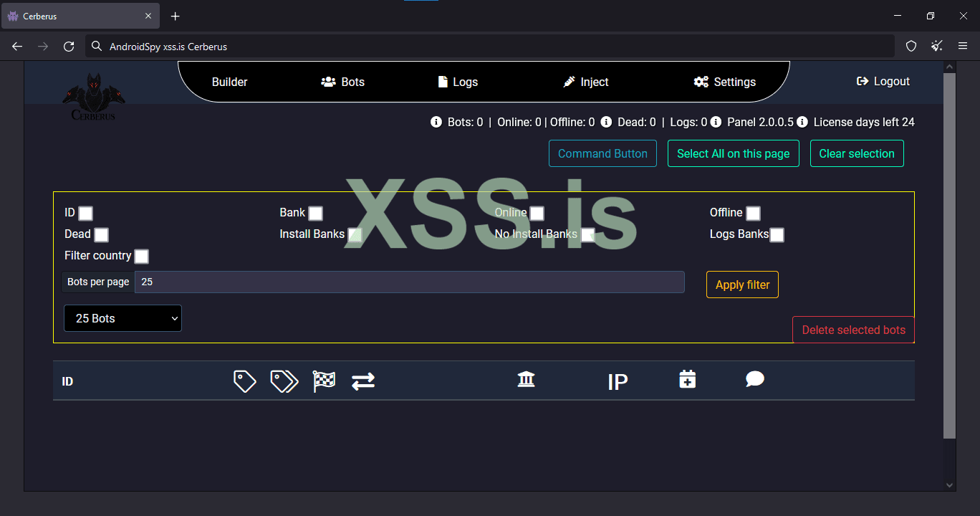
Task: Close the Cerberus browser tab
Action: click(149, 16)
